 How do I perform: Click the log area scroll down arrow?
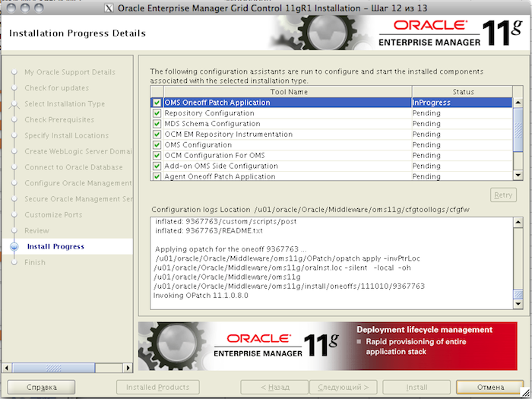tap(518, 304)
